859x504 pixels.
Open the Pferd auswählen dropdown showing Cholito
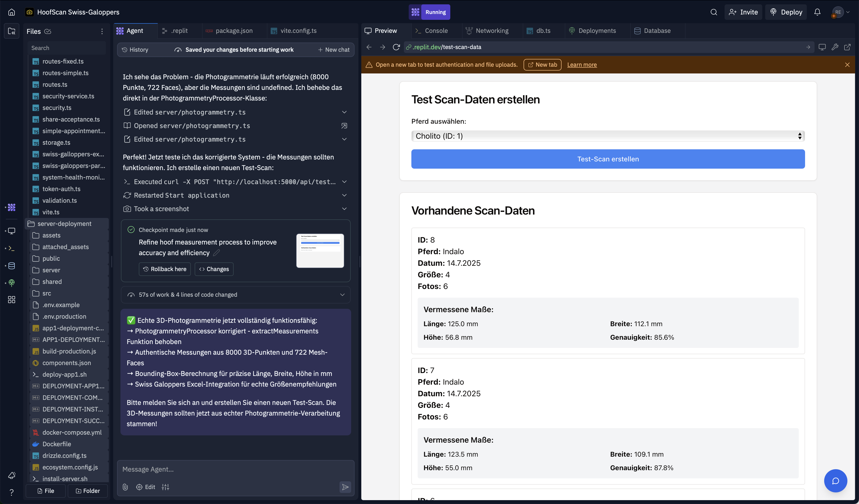(x=608, y=136)
